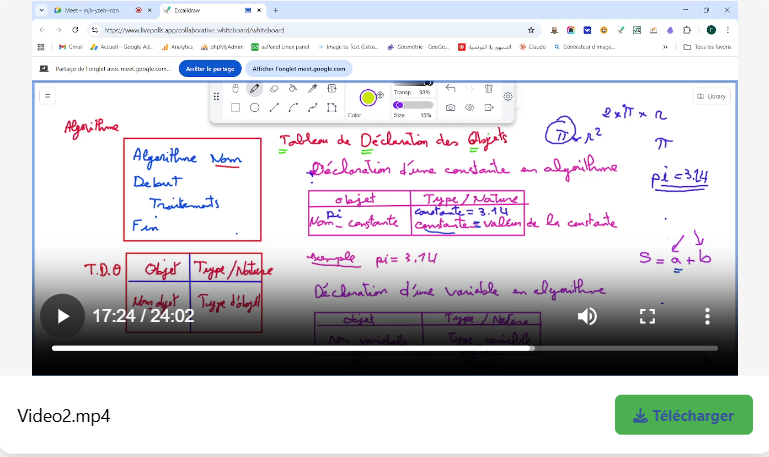Click the undo arrow in the whiteboard toolbar
This screenshot has width=769, height=457.
[451, 89]
